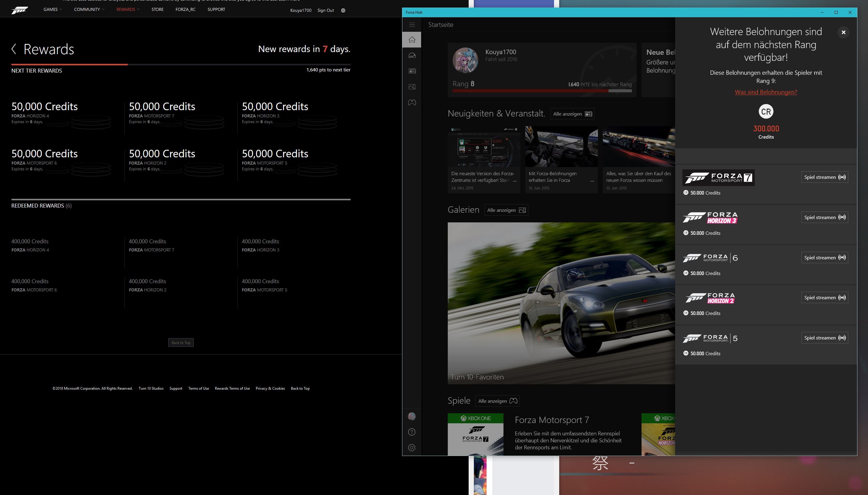Click the Rang 8 progress bar
Screen dimensions: 868x495
click(x=542, y=91)
